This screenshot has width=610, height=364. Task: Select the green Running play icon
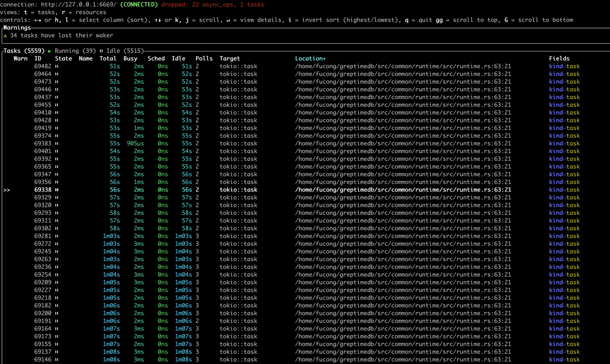point(50,51)
